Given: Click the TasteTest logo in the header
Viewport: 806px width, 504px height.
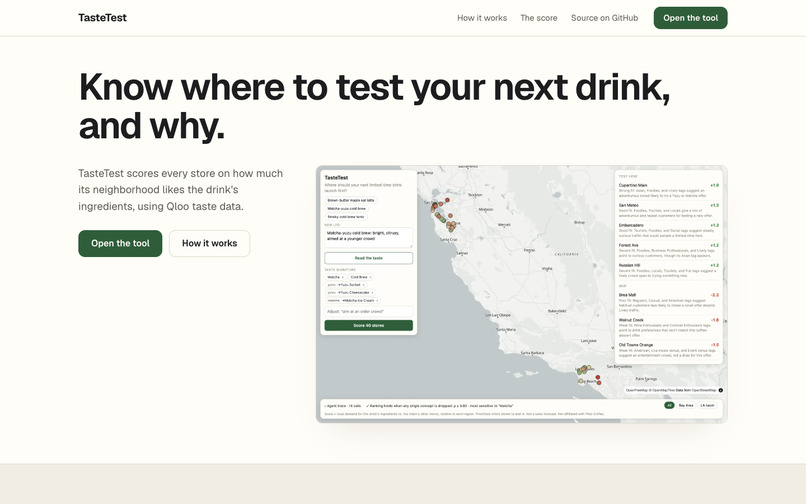Looking at the screenshot, I should tap(102, 17).
